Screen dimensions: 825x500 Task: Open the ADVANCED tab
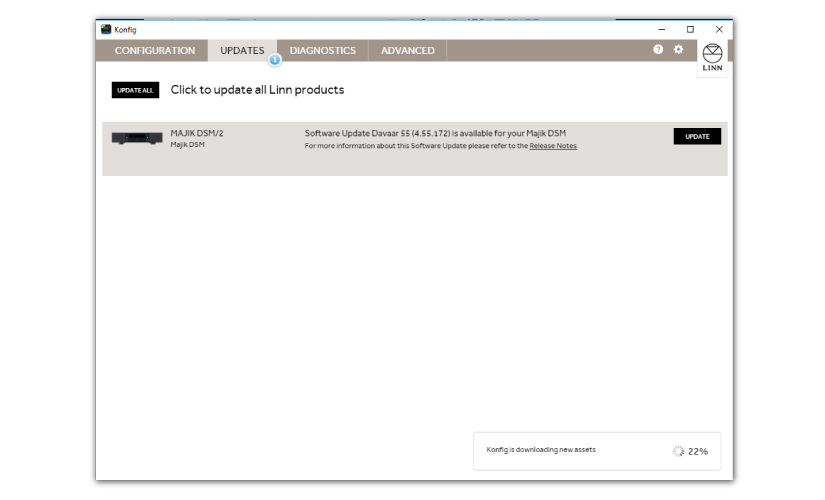408,51
